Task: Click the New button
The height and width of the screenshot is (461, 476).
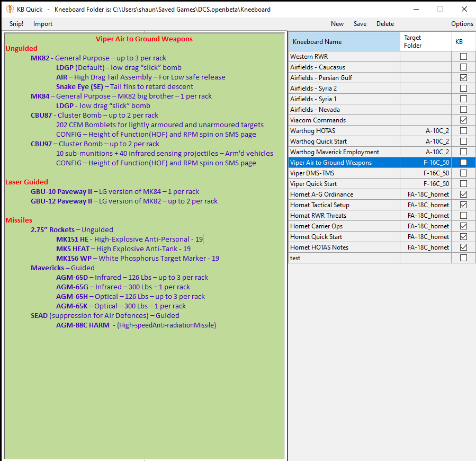Action: [x=337, y=24]
